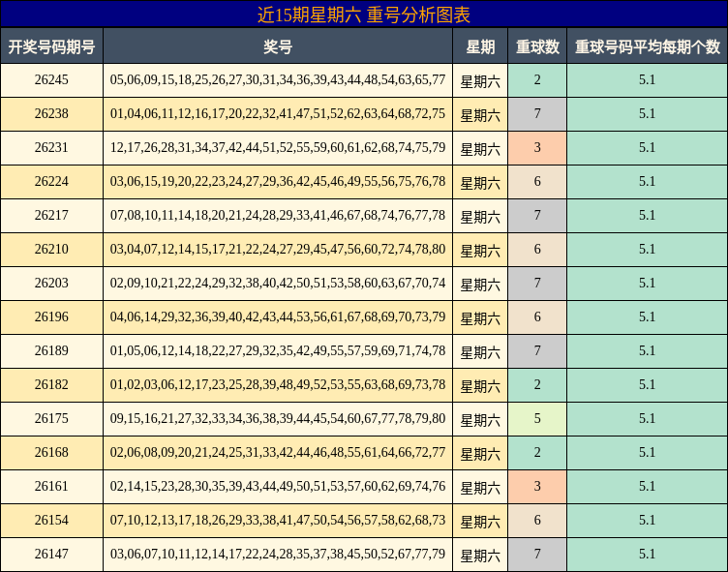Click the winning numbers beginning 03,06,15,19
The width and height of the screenshot is (728, 572).
[278, 182]
